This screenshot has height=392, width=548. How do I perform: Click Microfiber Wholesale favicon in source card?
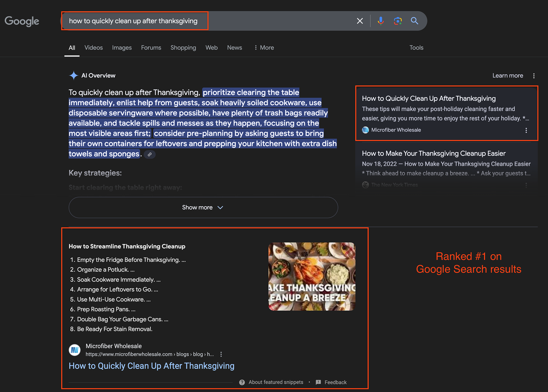coord(365,130)
